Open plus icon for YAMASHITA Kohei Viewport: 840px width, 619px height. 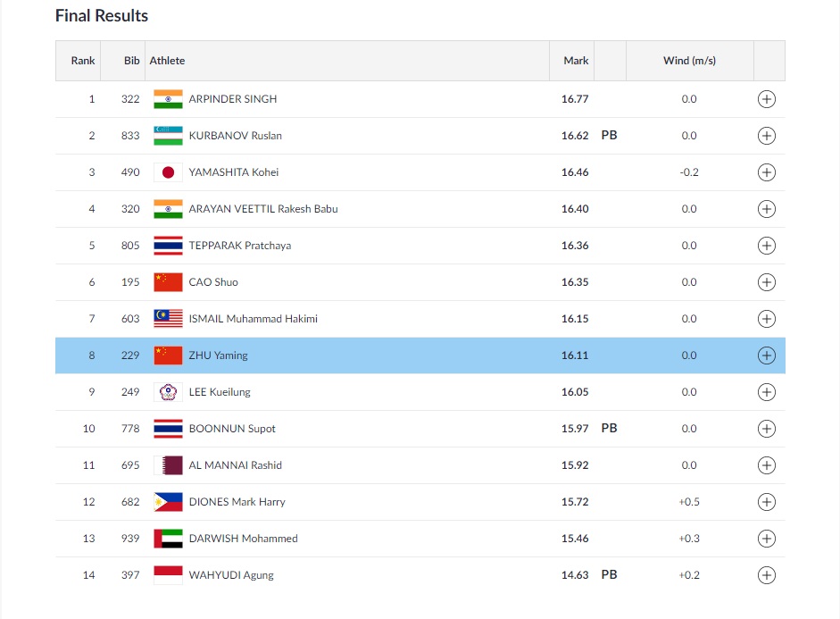click(x=766, y=172)
